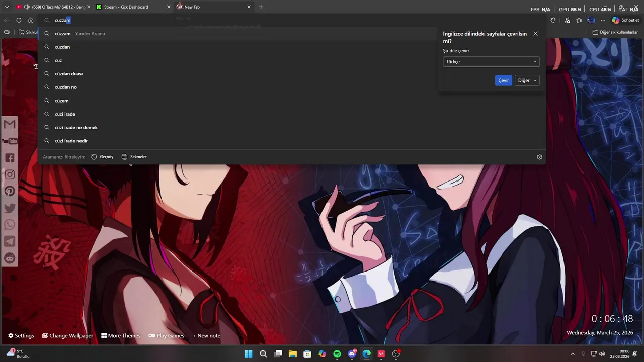Filter search by Geçmiş history
The image size is (644, 362).
pos(102,157)
